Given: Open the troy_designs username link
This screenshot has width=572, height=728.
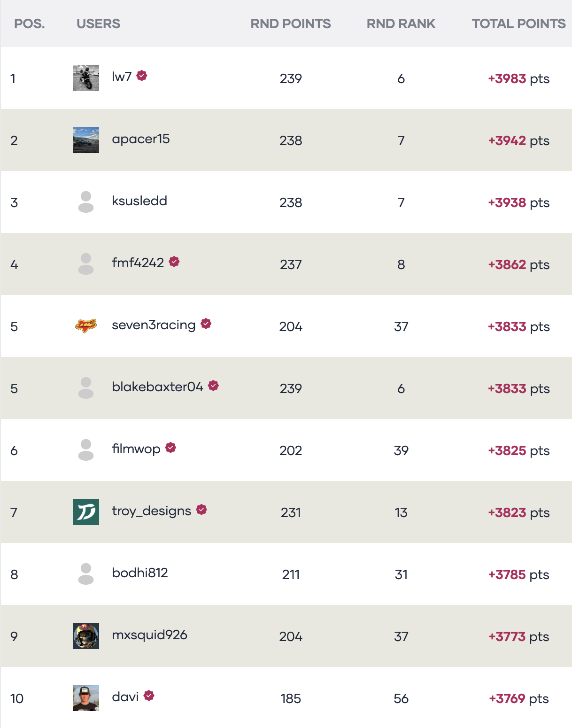Looking at the screenshot, I should tap(152, 511).
